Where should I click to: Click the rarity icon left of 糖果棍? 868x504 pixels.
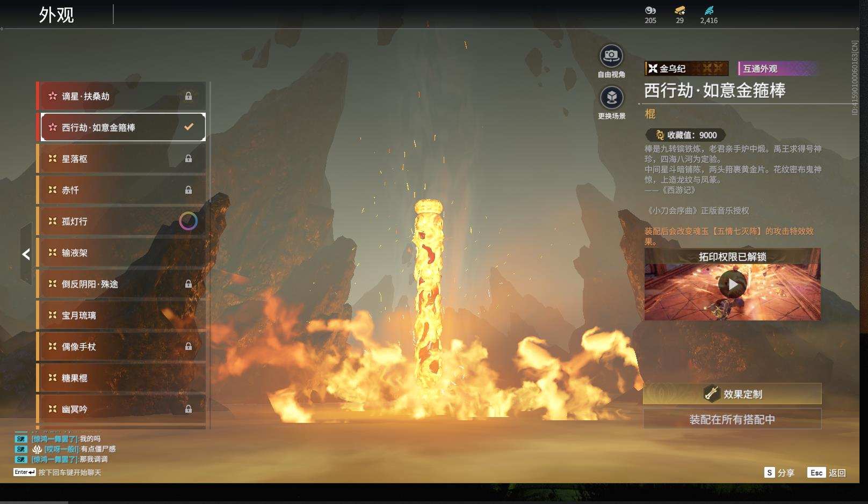tap(53, 377)
